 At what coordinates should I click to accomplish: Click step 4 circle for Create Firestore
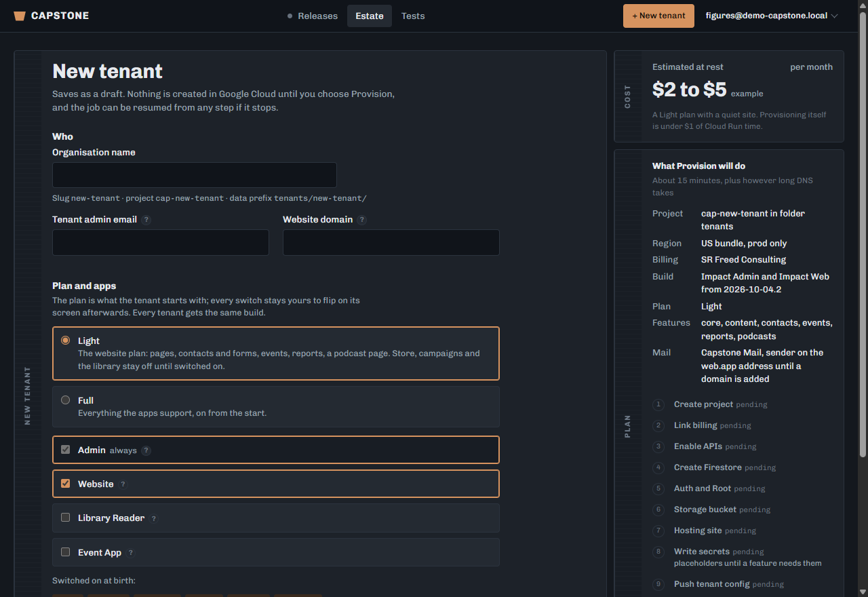click(658, 468)
